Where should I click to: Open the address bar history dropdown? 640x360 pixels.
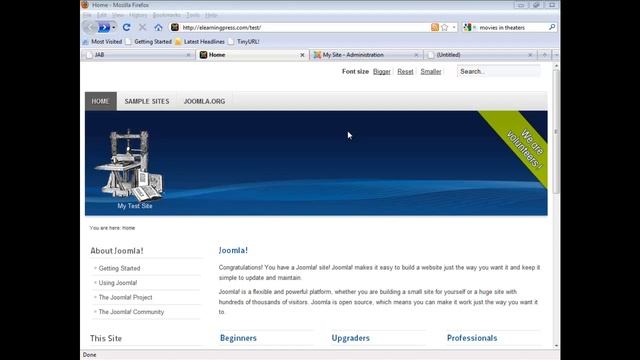pyautogui.click(x=453, y=27)
